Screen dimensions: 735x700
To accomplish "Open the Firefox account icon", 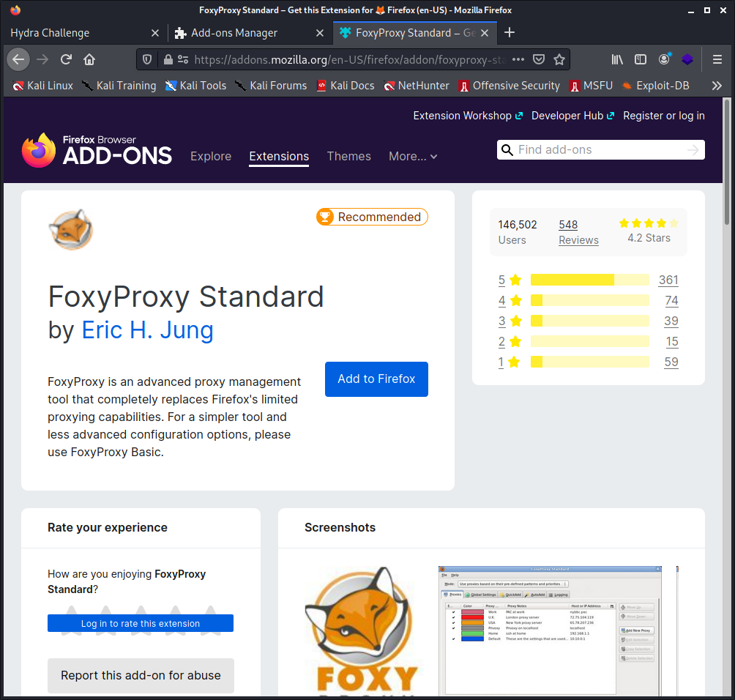I will 664,59.
